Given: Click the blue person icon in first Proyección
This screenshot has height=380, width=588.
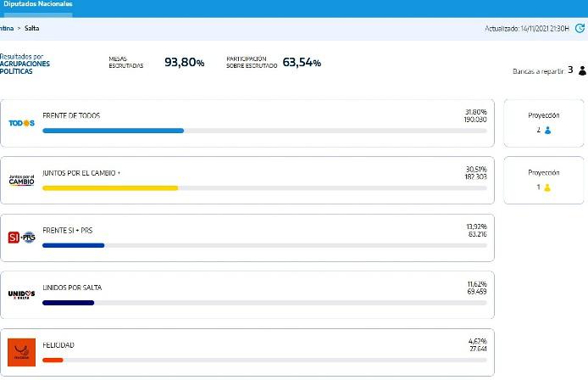Looking at the screenshot, I should click(547, 131).
